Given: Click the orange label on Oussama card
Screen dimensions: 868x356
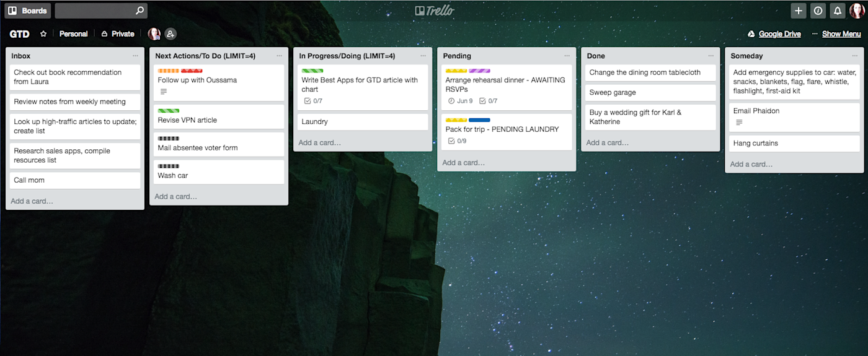Looking at the screenshot, I should click(x=169, y=71).
